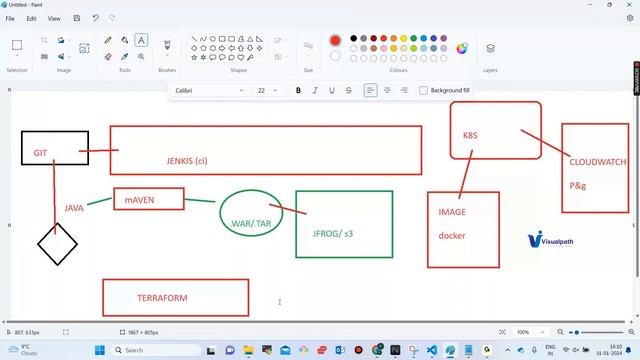640x360 pixels.
Task: Choose the five-point Star shape
Action: click(194, 58)
